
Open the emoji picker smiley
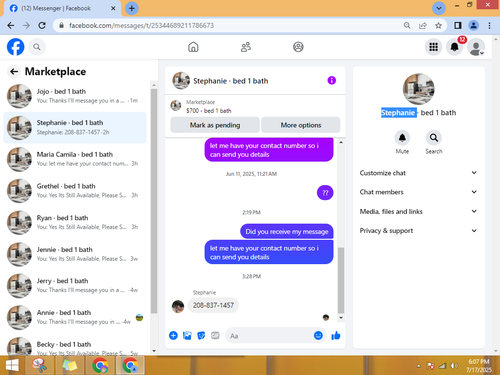coord(318,335)
